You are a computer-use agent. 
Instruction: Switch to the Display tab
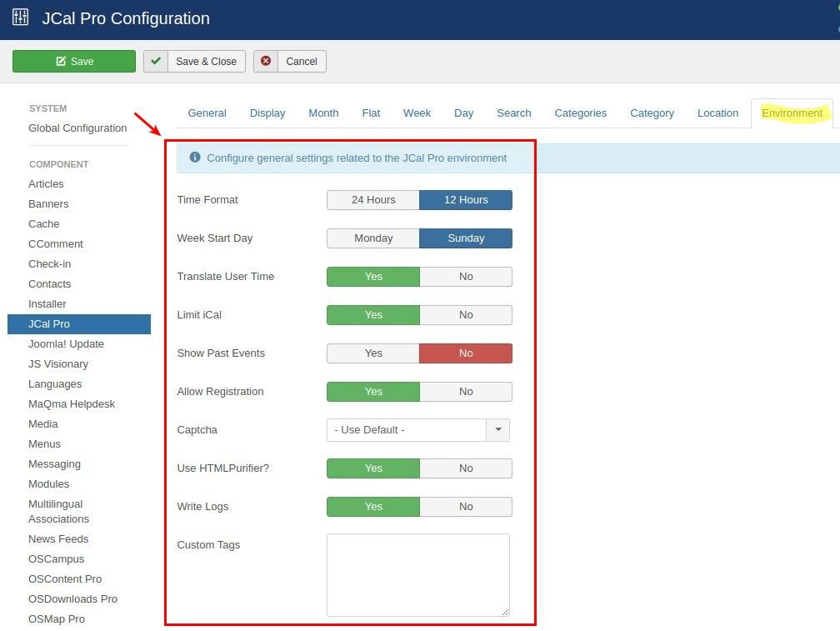click(267, 113)
